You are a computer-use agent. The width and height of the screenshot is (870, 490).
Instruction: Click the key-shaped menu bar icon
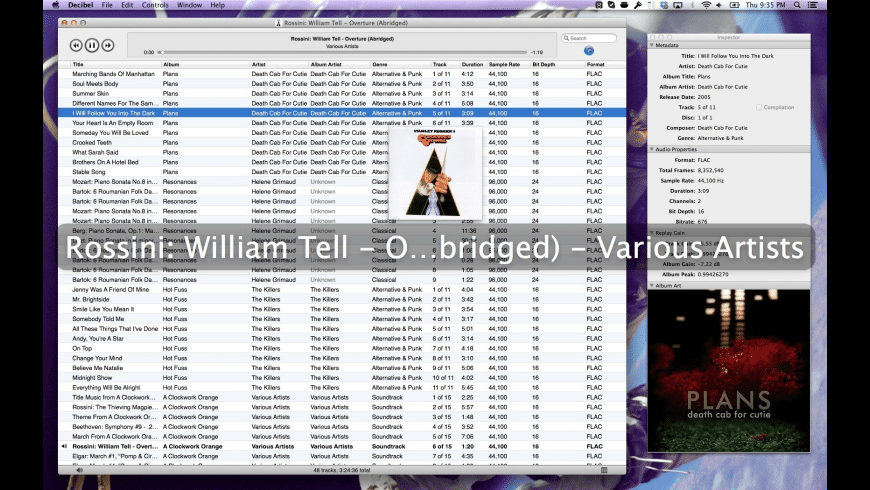click(638, 5)
